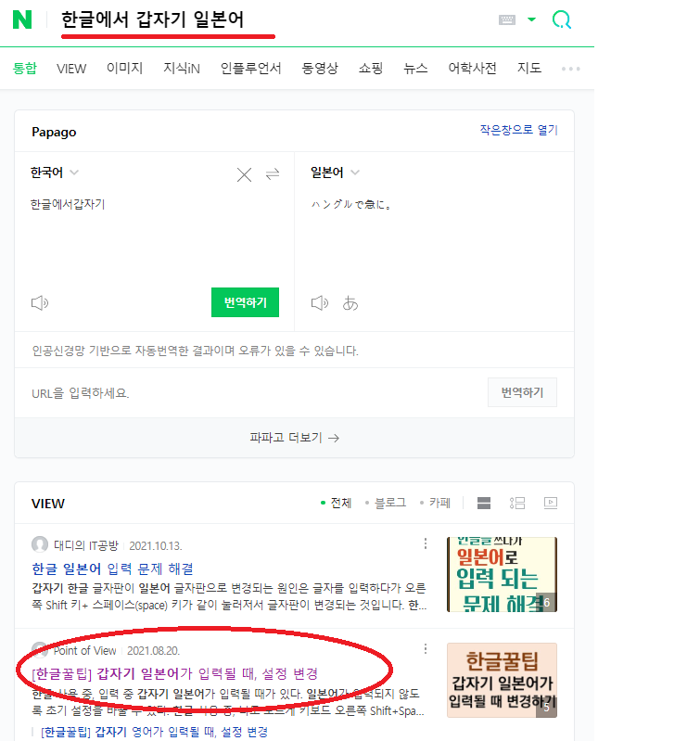Click the VIEW section heading

point(48,504)
